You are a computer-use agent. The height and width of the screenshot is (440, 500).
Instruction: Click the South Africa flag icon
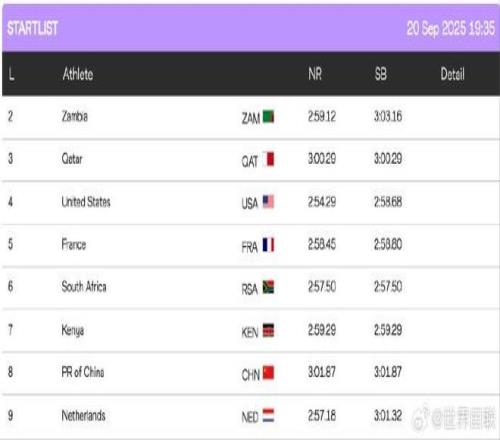268,287
